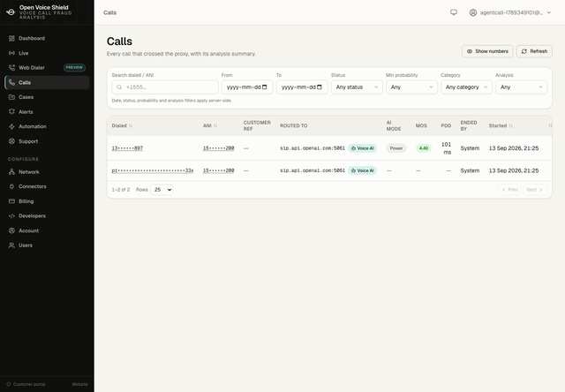Click the Customer portal shield icon
Screen dimensions: 565x392
click(9, 384)
